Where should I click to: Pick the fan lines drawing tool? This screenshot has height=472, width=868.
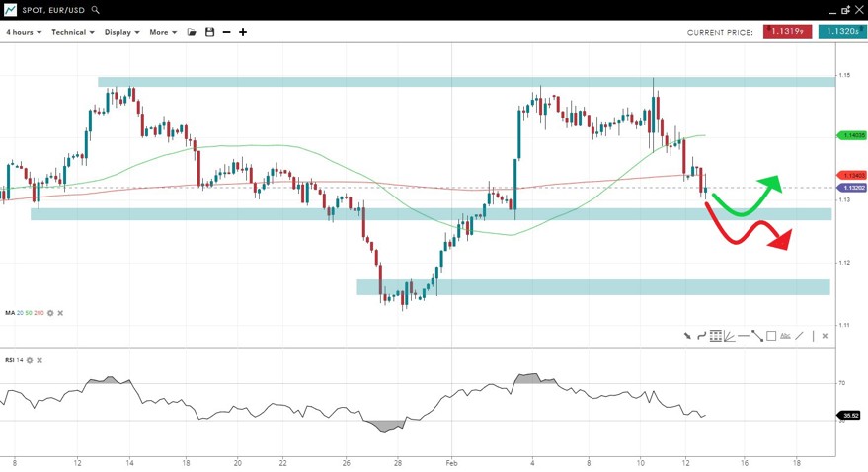[729, 336]
